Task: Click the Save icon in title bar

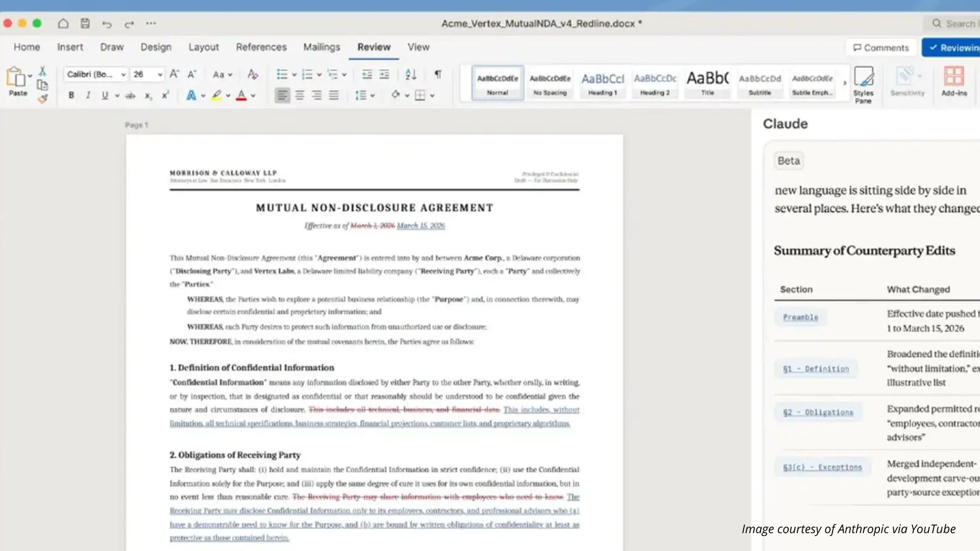Action: click(x=85, y=23)
